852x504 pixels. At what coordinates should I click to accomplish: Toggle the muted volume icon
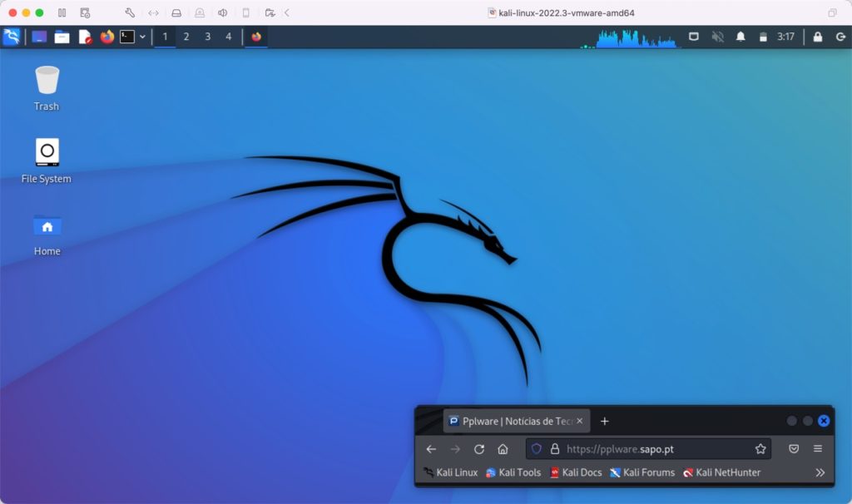(718, 37)
